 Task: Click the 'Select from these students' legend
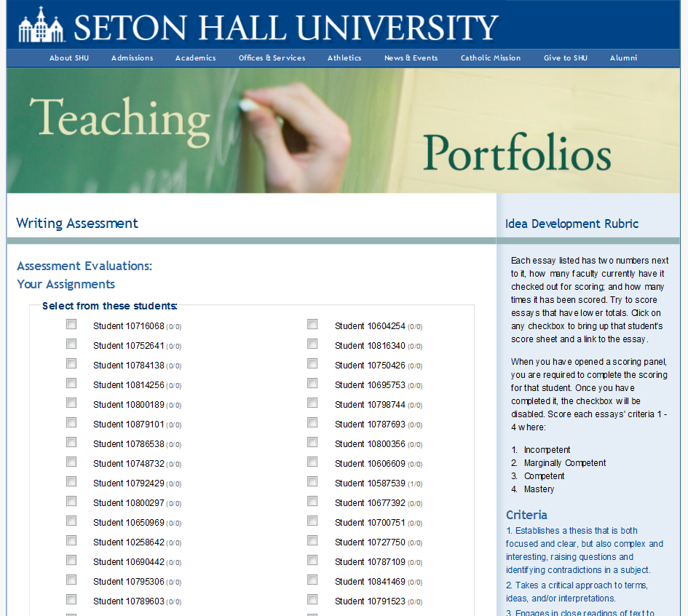click(109, 306)
